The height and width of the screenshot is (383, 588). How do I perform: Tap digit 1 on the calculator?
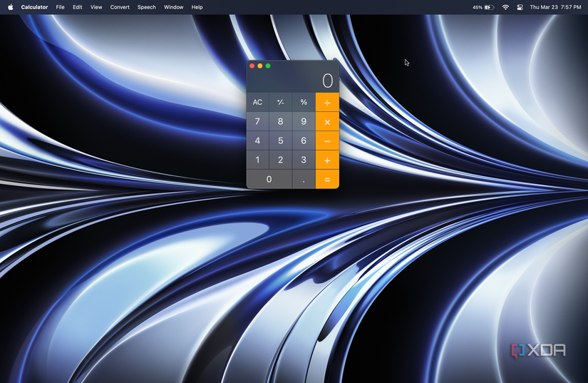tap(257, 160)
